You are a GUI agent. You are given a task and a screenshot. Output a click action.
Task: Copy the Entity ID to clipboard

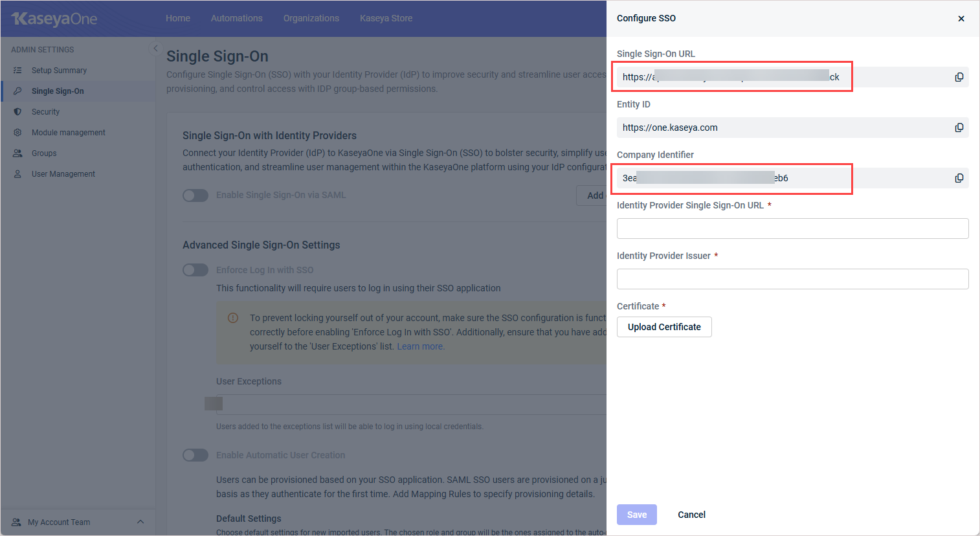(959, 128)
